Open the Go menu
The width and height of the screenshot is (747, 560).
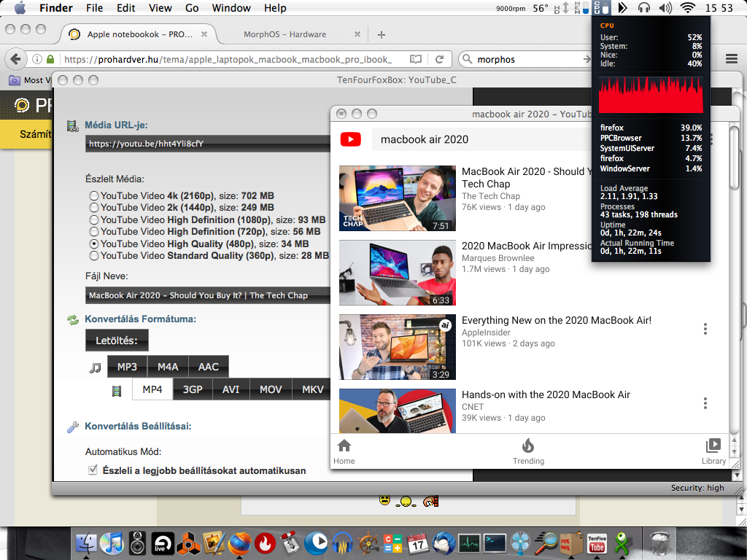[x=192, y=8]
